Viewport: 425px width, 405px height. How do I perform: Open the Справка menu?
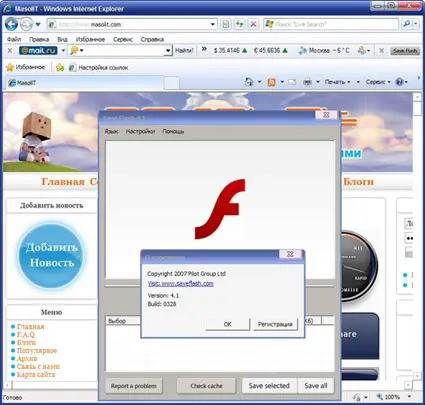coord(152,39)
